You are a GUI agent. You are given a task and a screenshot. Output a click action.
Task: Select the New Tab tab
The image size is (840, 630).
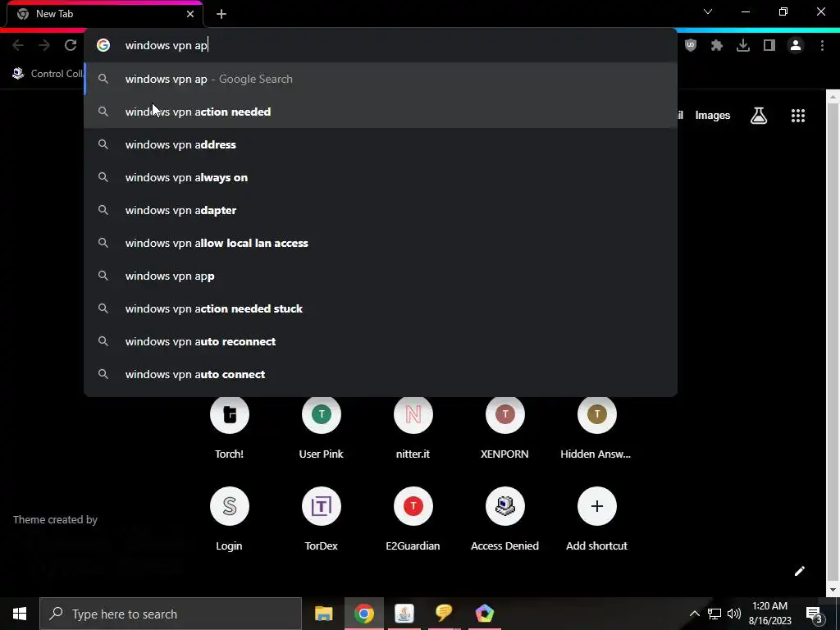pos(105,15)
